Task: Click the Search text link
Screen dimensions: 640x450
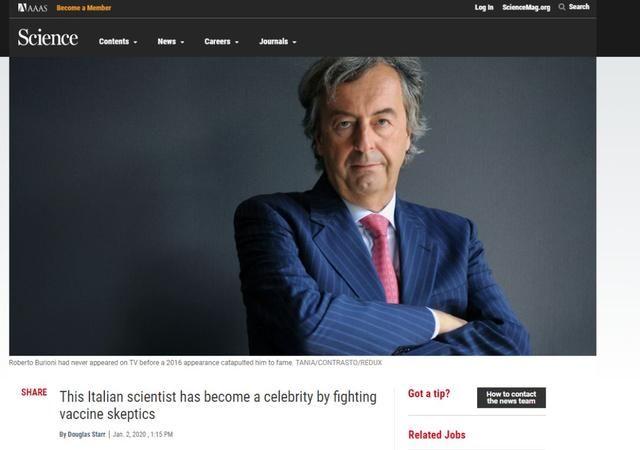Action: (579, 7)
